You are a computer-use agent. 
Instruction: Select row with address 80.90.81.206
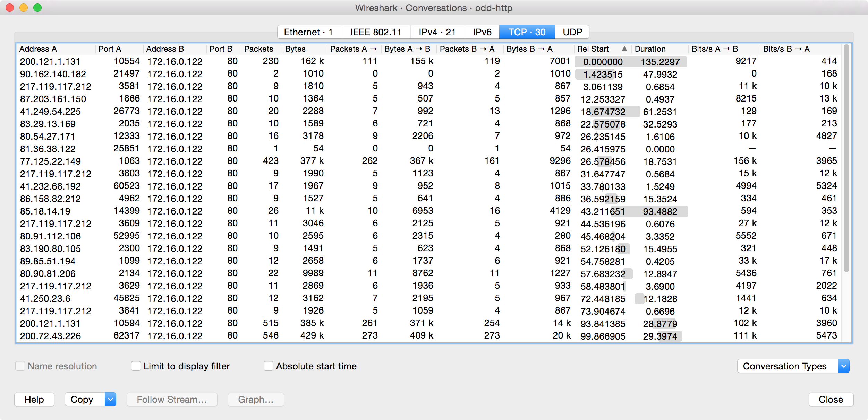(428, 273)
